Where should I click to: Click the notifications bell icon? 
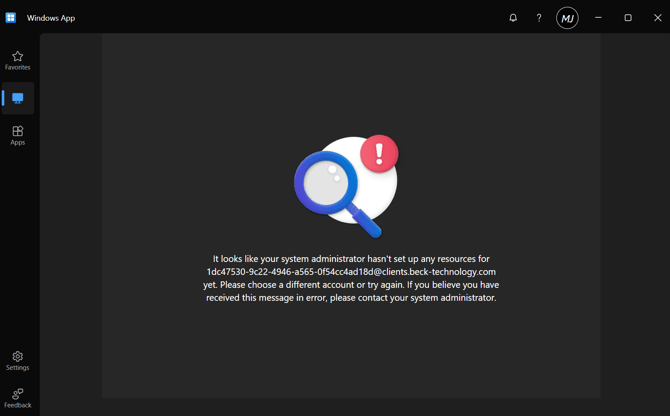(513, 18)
